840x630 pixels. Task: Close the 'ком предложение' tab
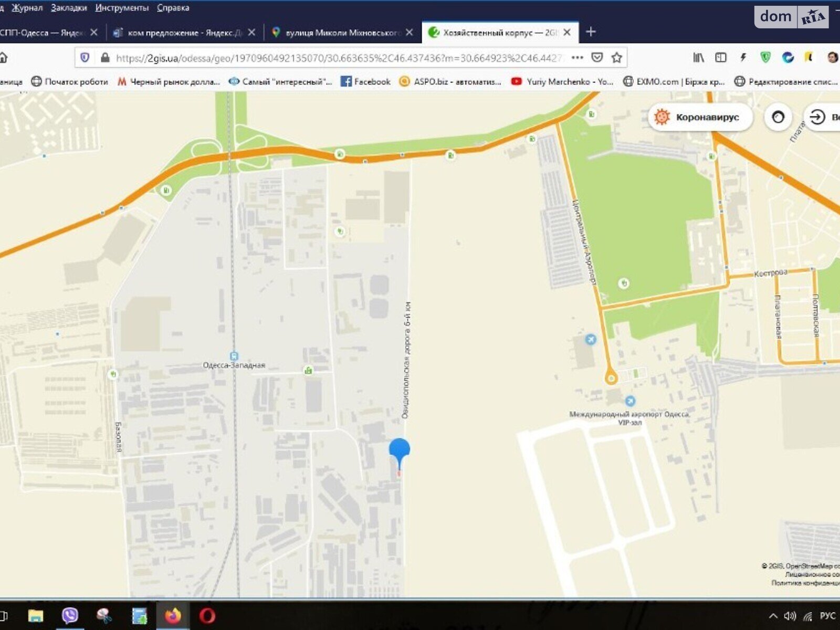click(x=251, y=33)
